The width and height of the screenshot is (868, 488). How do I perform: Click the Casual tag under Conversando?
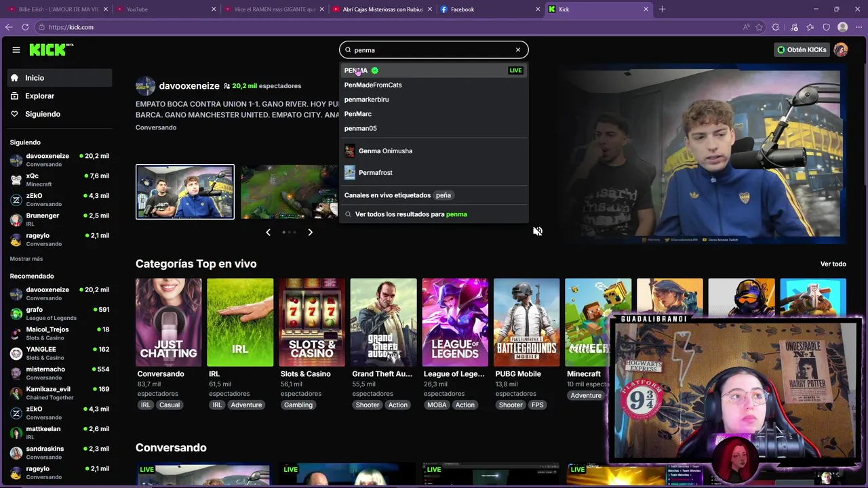(170, 405)
